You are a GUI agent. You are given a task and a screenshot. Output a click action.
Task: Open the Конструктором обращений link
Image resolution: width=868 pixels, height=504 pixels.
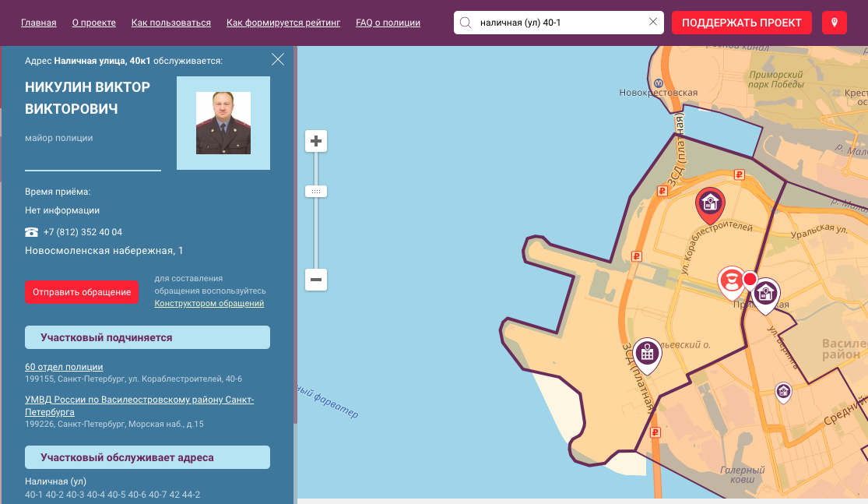209,303
